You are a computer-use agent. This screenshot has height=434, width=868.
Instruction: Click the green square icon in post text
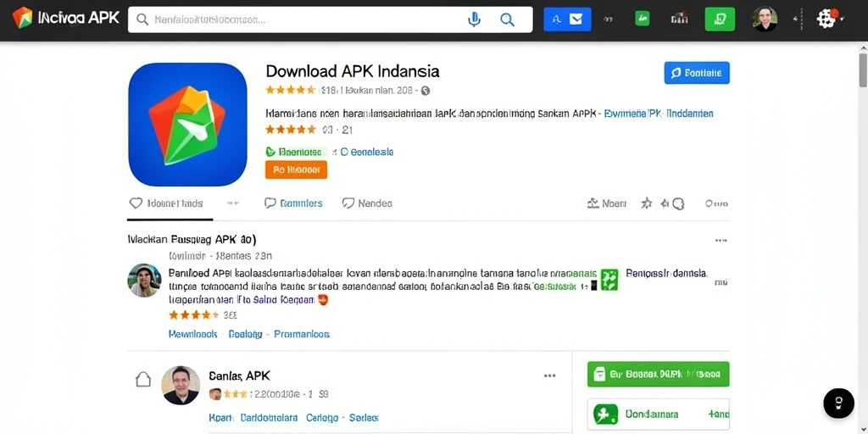tap(609, 280)
